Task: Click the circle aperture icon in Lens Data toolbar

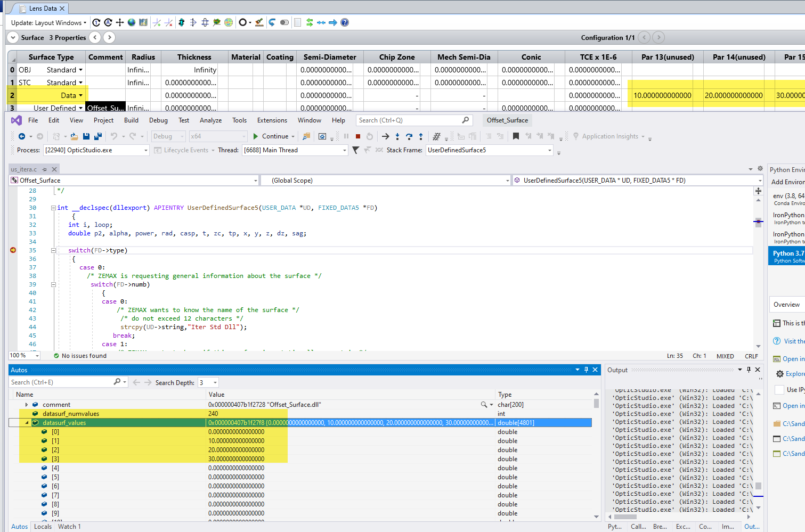Action: click(243, 22)
